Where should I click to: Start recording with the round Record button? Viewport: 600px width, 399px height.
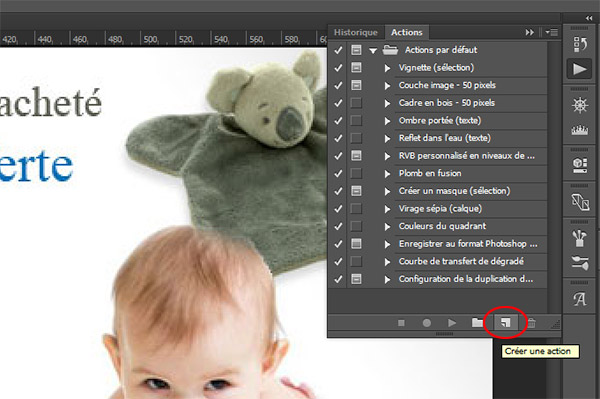[x=427, y=323]
